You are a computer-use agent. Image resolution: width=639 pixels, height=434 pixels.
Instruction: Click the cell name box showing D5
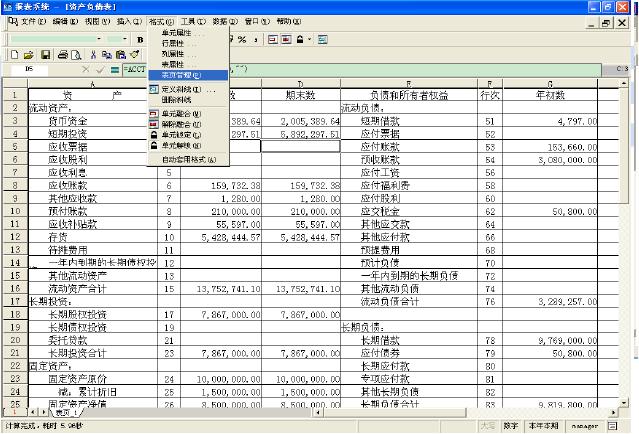29,69
